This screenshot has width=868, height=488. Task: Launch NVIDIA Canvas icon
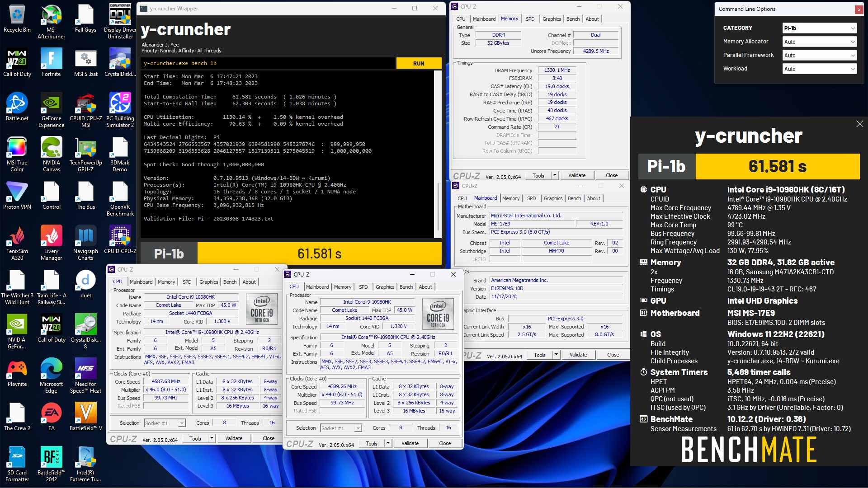point(51,155)
